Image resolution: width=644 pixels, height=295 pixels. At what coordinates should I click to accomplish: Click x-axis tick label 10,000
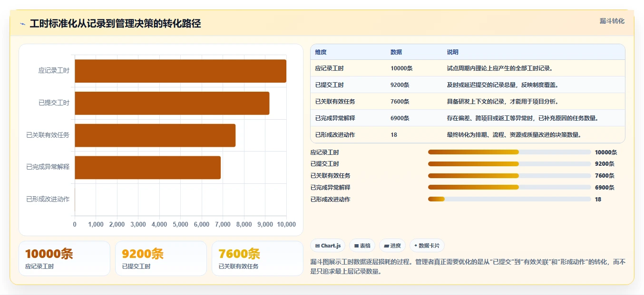point(286,225)
